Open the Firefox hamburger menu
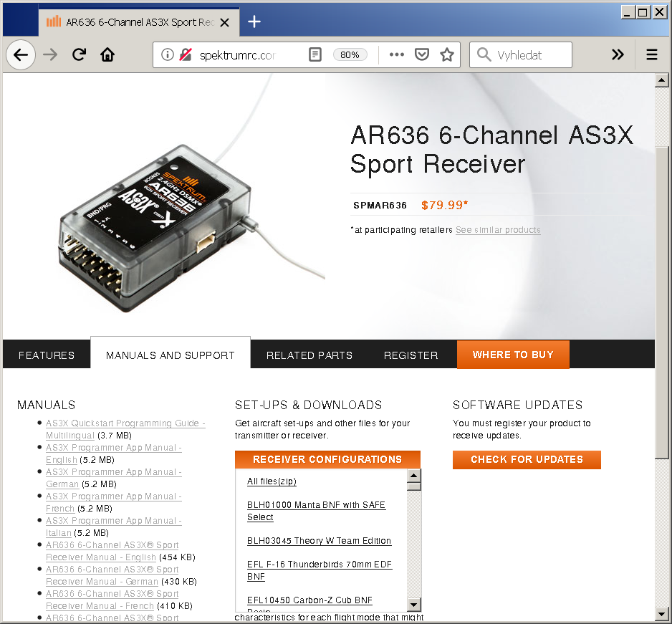This screenshot has height=624, width=672. coord(651,55)
